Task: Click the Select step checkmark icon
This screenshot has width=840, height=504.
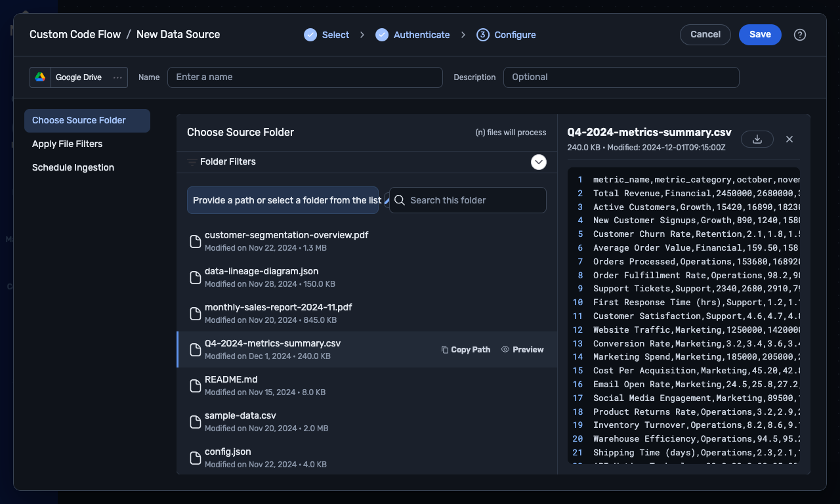Action: click(310, 35)
